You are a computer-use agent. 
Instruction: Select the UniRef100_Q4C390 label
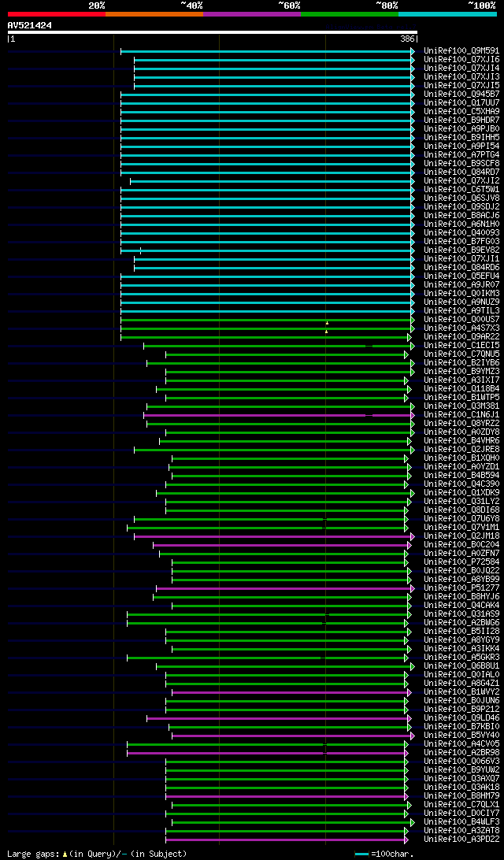click(461, 484)
